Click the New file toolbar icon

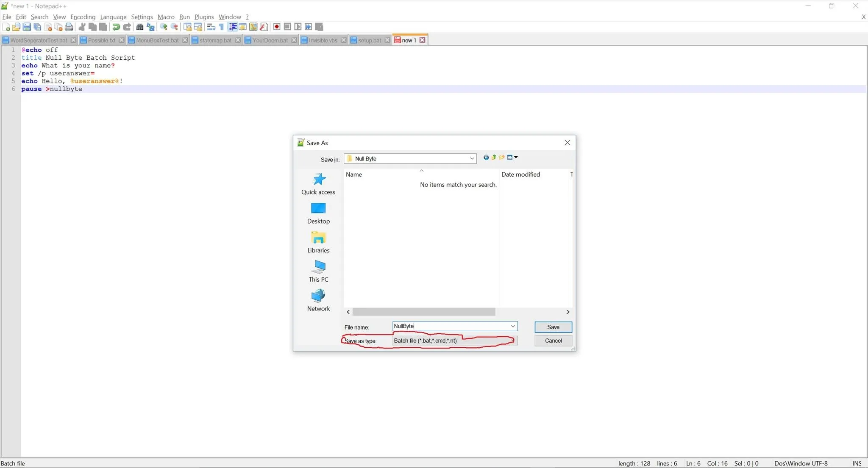click(6, 27)
